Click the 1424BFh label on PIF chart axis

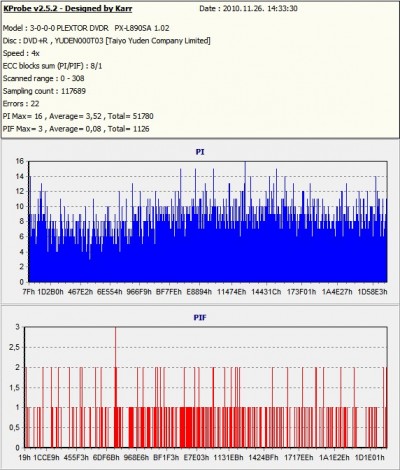(x=263, y=457)
